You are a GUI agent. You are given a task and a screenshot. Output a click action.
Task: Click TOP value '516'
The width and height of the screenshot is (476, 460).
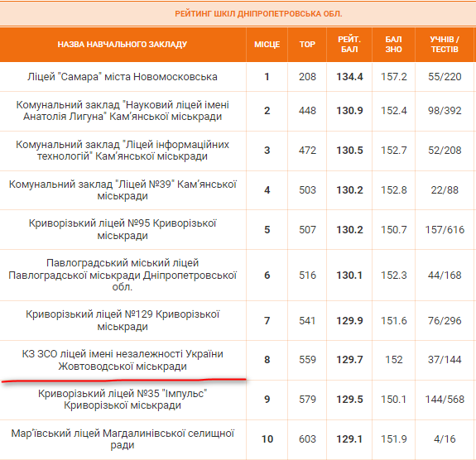pyautogui.click(x=307, y=276)
